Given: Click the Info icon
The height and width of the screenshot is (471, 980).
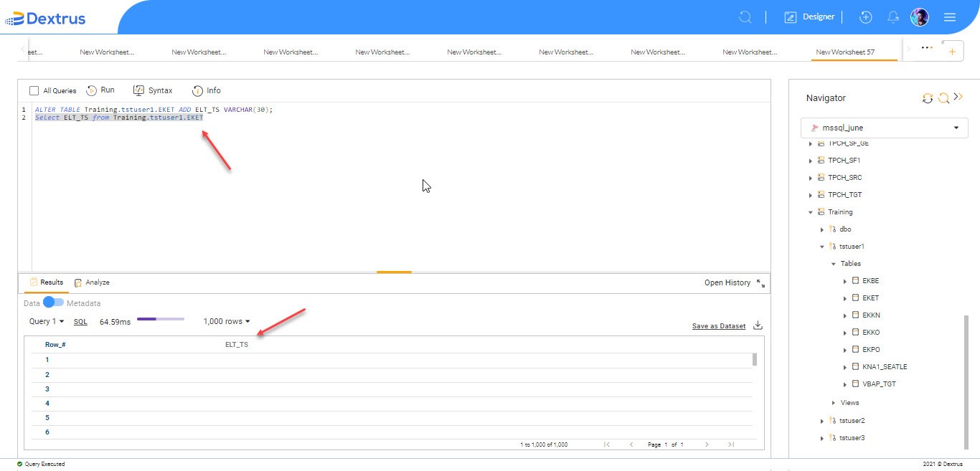Looking at the screenshot, I should [197, 90].
